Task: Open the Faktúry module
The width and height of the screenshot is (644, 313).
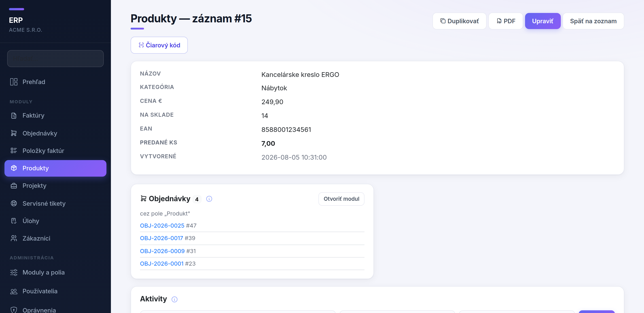Action: coord(55,116)
